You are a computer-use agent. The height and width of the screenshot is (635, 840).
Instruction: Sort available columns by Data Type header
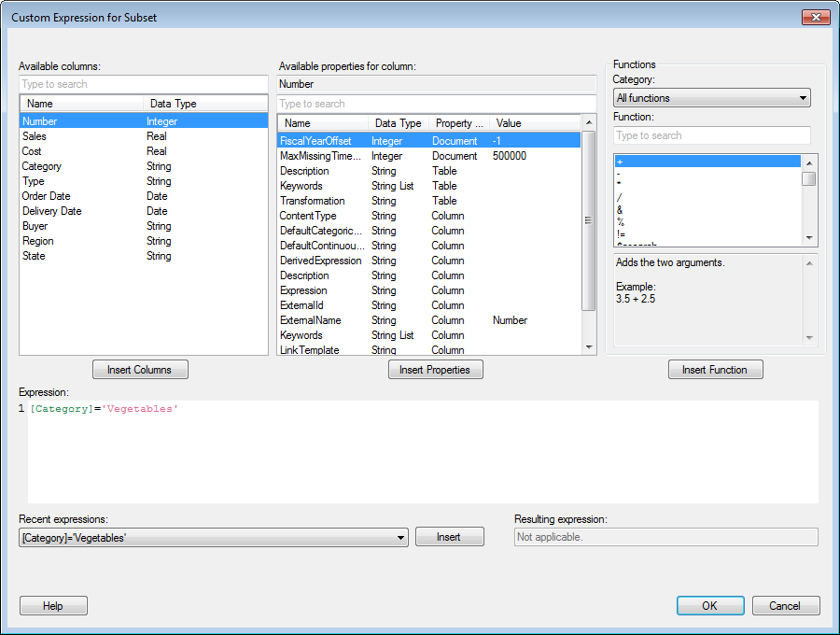pos(174,104)
